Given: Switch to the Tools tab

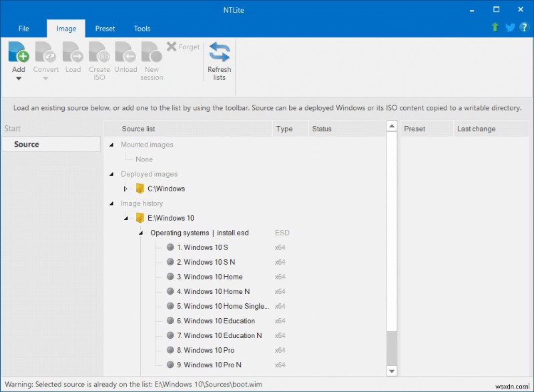Looking at the screenshot, I should tap(142, 28).
